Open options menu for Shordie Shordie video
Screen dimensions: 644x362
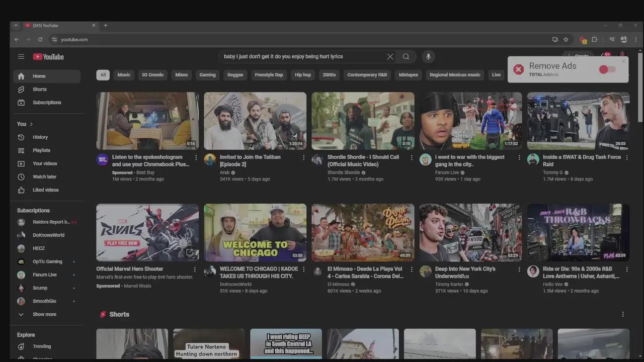(412, 157)
